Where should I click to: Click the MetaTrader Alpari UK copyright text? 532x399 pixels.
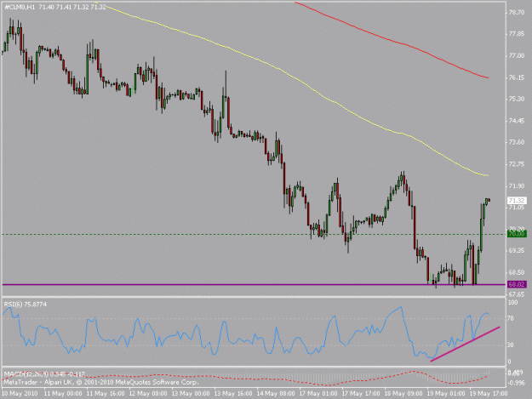[x=101, y=382]
